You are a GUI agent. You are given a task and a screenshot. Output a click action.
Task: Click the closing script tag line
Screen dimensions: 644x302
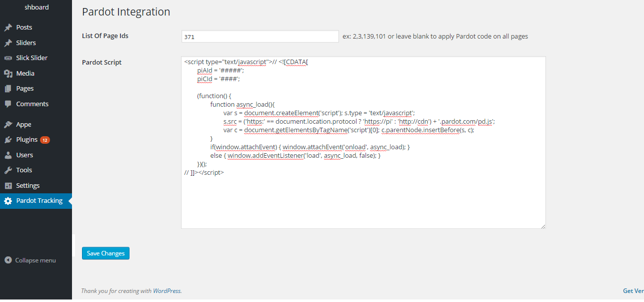[204, 173]
